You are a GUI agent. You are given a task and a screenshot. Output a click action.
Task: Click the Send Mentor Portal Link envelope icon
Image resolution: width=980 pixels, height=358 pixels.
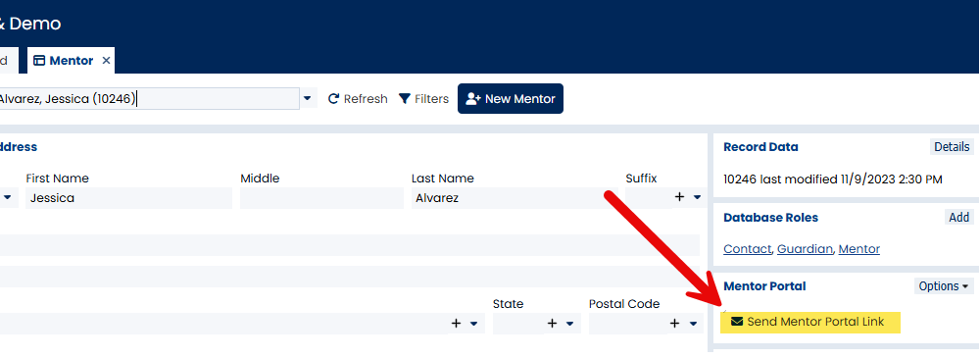(737, 322)
